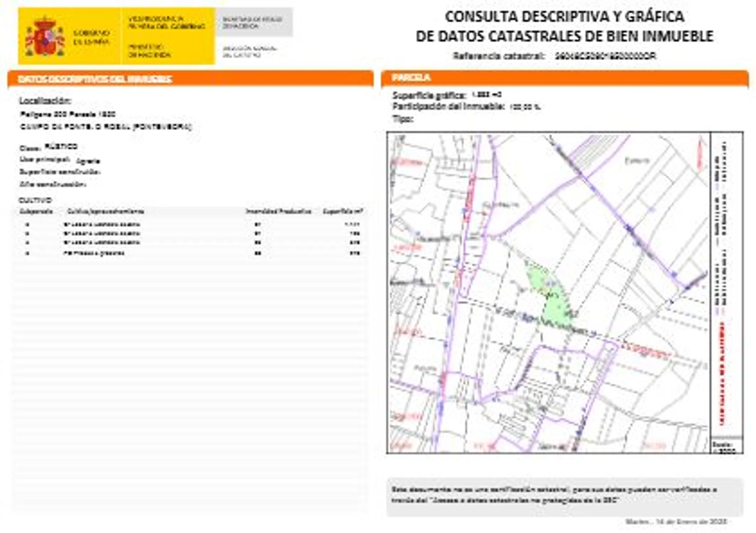Select the Datos Descriptivos del Inmueble header

[x=95, y=79]
